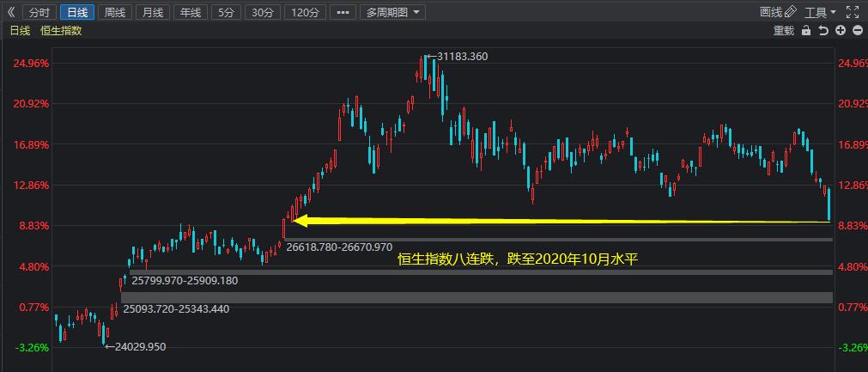
Task: Click the 恒生指数 index name label
Action: (61, 31)
